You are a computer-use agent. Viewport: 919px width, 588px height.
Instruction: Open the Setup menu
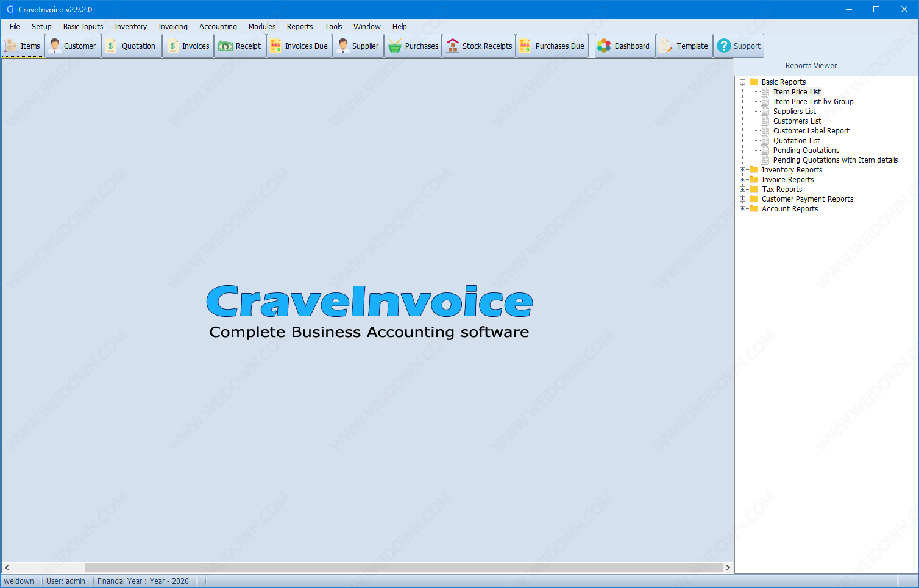(x=41, y=27)
